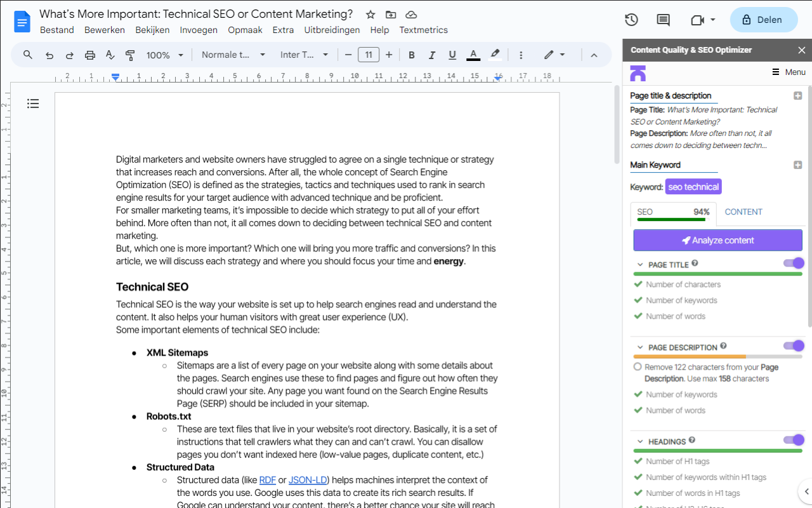This screenshot has height=508, width=812.
Task: Click the font size input field
Action: tap(369, 55)
